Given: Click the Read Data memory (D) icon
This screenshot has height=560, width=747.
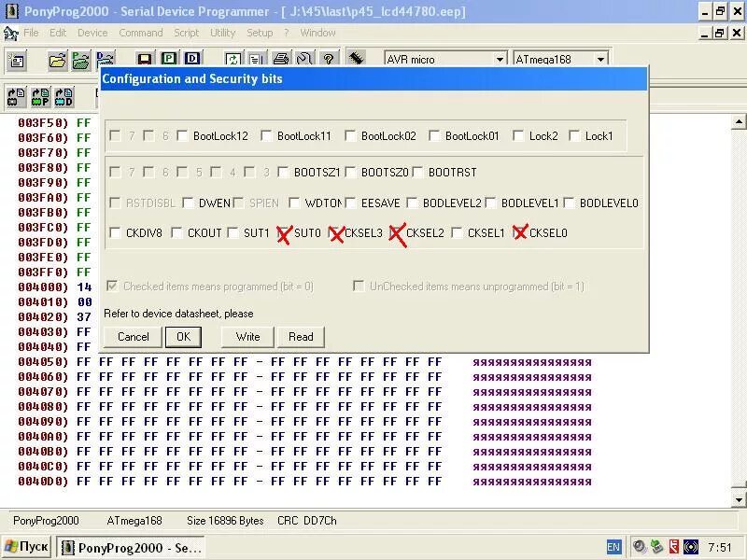Looking at the screenshot, I should (64, 97).
